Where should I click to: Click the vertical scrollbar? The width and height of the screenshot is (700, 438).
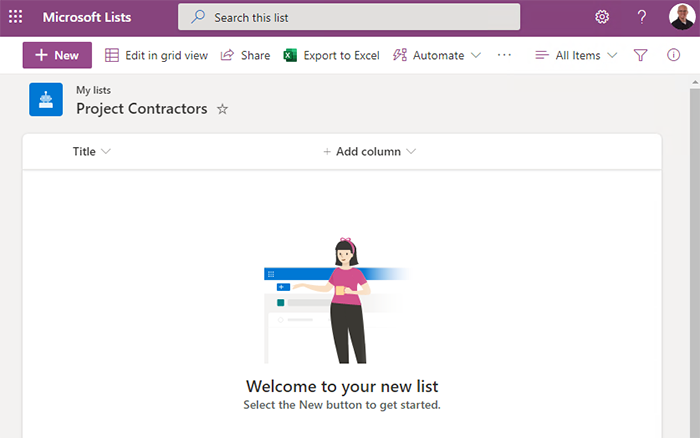[695, 263]
